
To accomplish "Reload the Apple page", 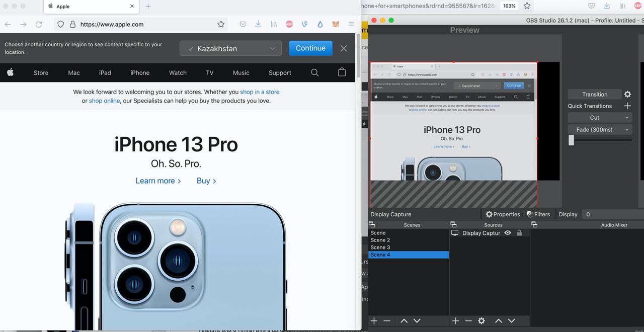I will pyautogui.click(x=39, y=24).
